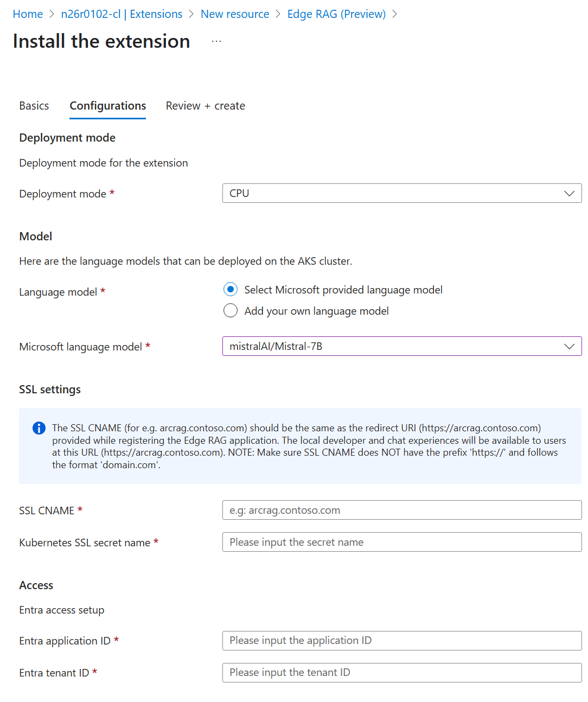Switch to the Basics tab
The width and height of the screenshot is (588, 702).
34,106
